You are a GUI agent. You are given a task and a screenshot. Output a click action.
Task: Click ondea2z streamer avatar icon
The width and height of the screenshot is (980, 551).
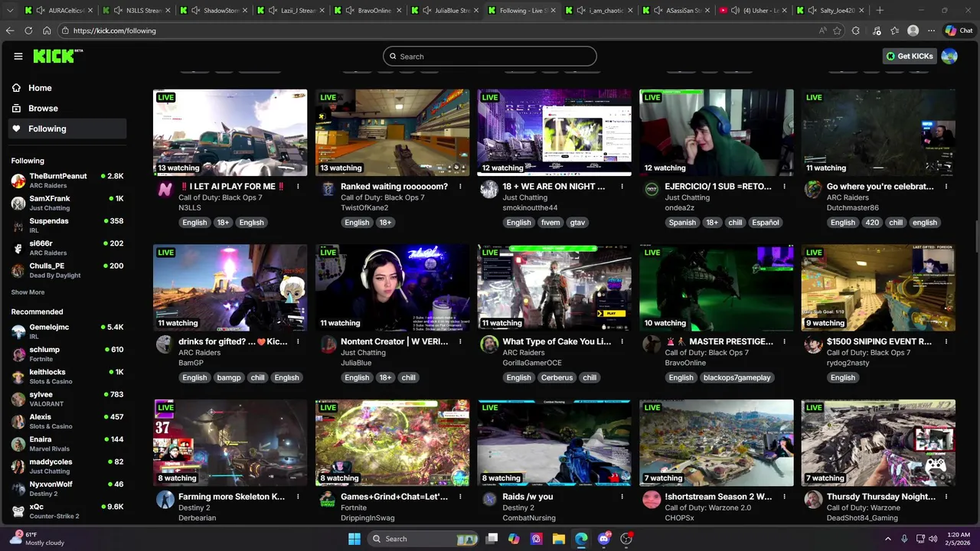[652, 190]
